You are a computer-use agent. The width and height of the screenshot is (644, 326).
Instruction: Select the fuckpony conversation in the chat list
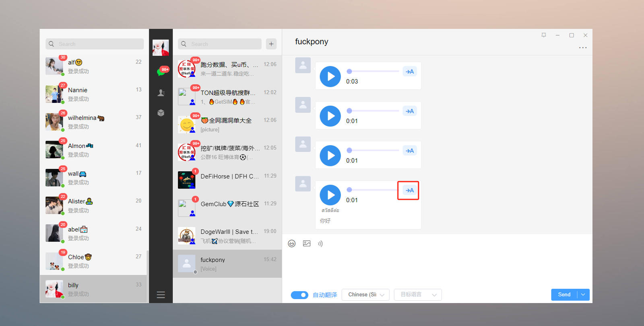(227, 264)
